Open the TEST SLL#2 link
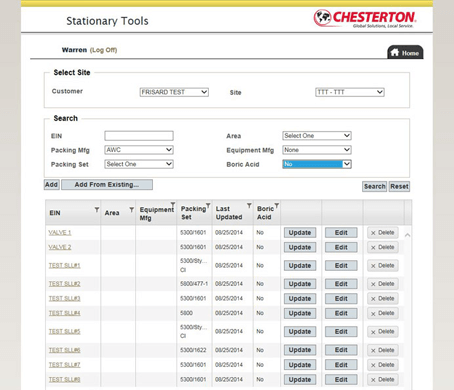The height and width of the screenshot is (390, 454). point(64,284)
